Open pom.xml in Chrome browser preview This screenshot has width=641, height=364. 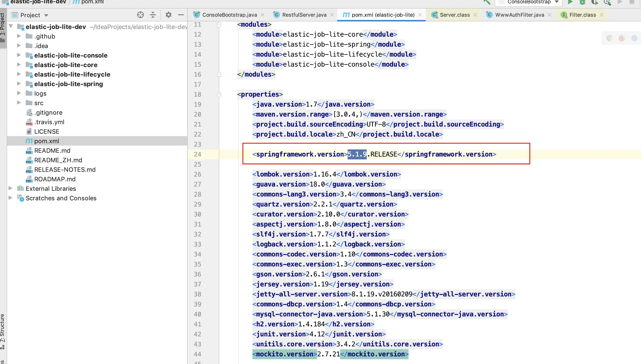610,38
